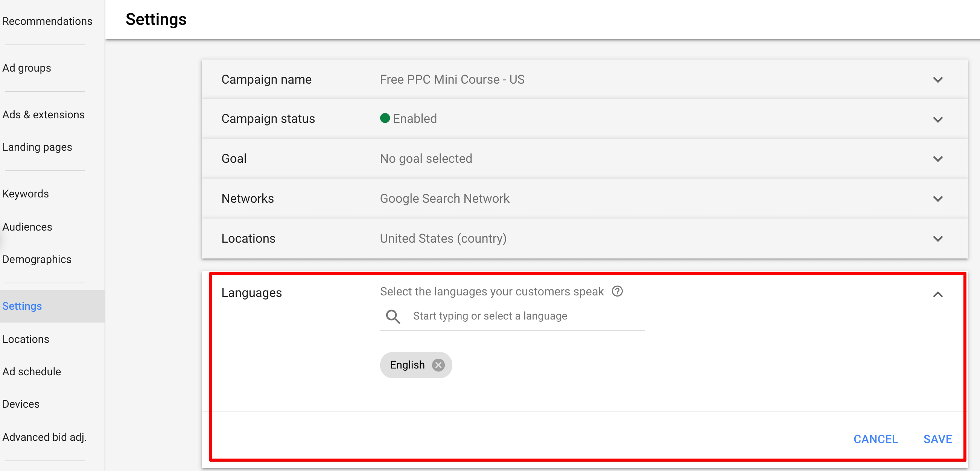Open the Settings sidebar menu item
980x471 pixels.
pyautogui.click(x=23, y=306)
